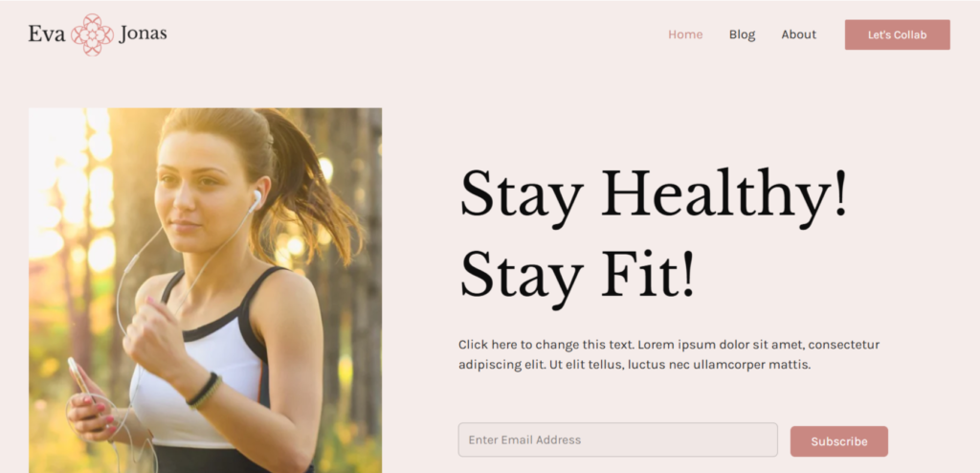Screen dimensions: 980x473
Task: Click the "Click here to change this text" sentence
Action: 546,345
